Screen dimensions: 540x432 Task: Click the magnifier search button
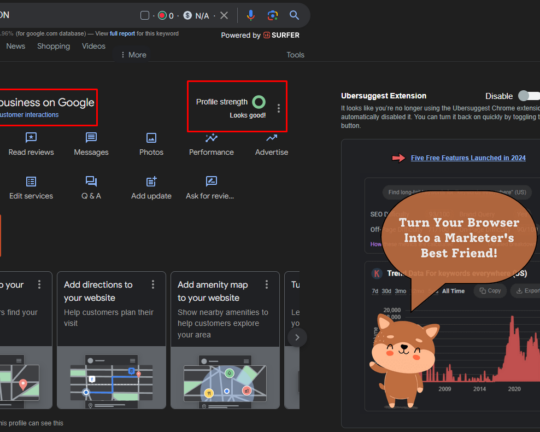point(294,15)
